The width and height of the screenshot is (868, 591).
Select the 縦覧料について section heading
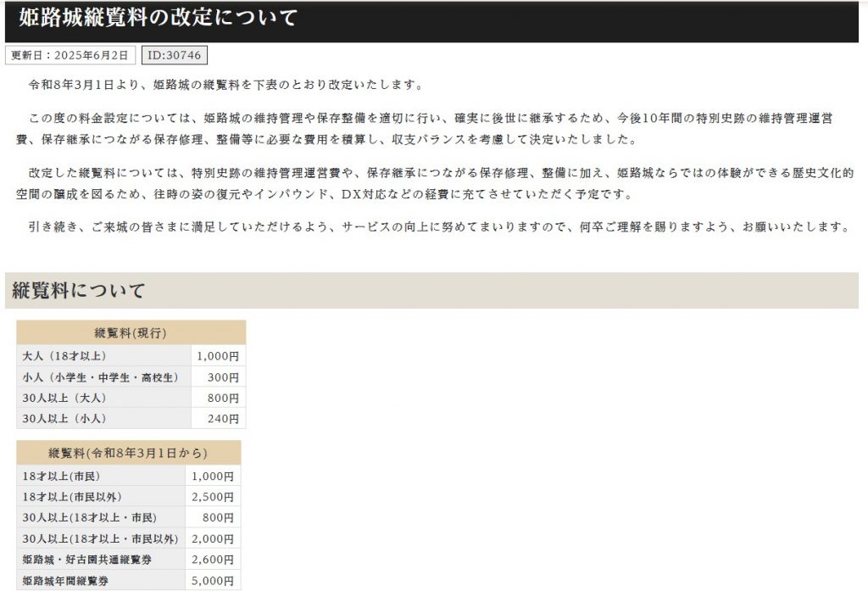point(79,291)
